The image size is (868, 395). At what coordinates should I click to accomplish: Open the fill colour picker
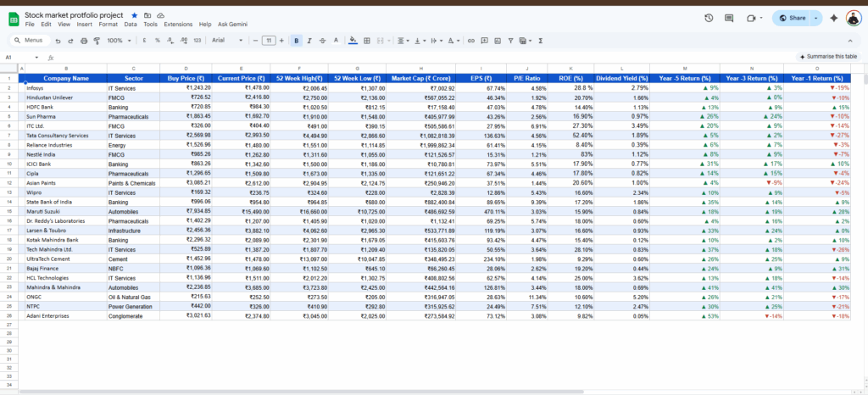pos(353,40)
